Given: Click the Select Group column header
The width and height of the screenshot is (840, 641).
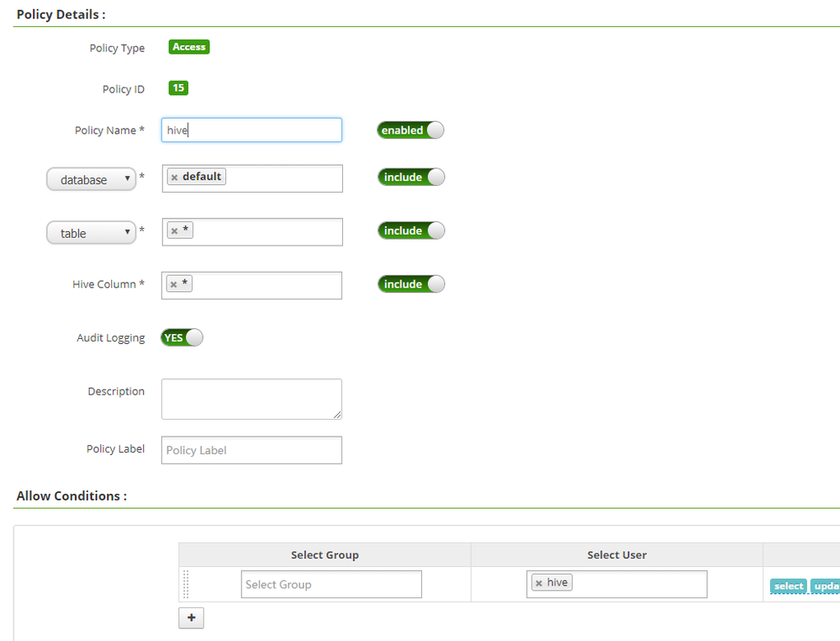Looking at the screenshot, I should [x=325, y=555].
